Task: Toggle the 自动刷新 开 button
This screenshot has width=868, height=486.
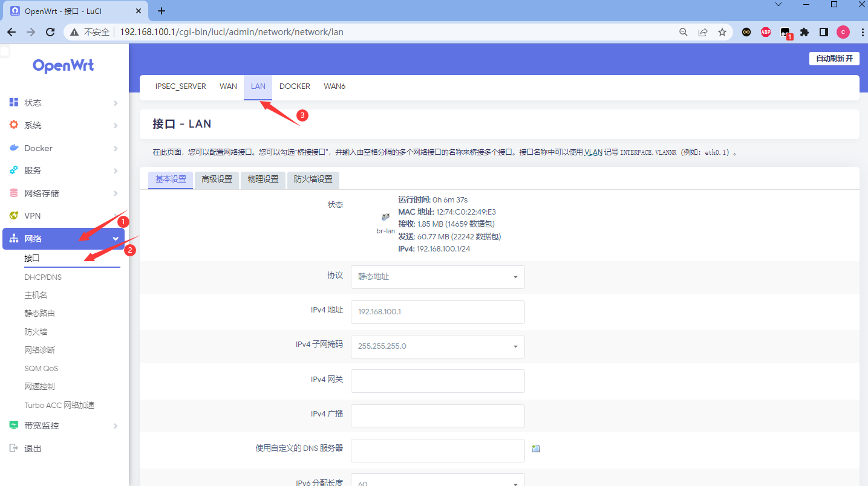Action: 834,58
